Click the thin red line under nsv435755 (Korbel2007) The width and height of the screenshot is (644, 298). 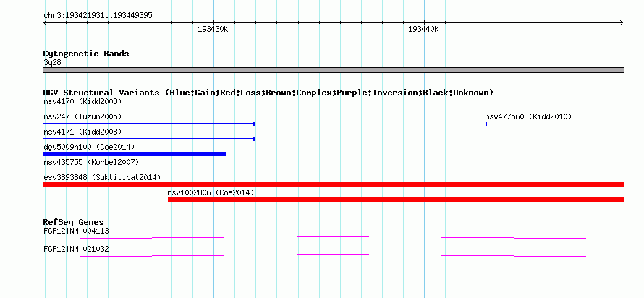(x=333, y=169)
